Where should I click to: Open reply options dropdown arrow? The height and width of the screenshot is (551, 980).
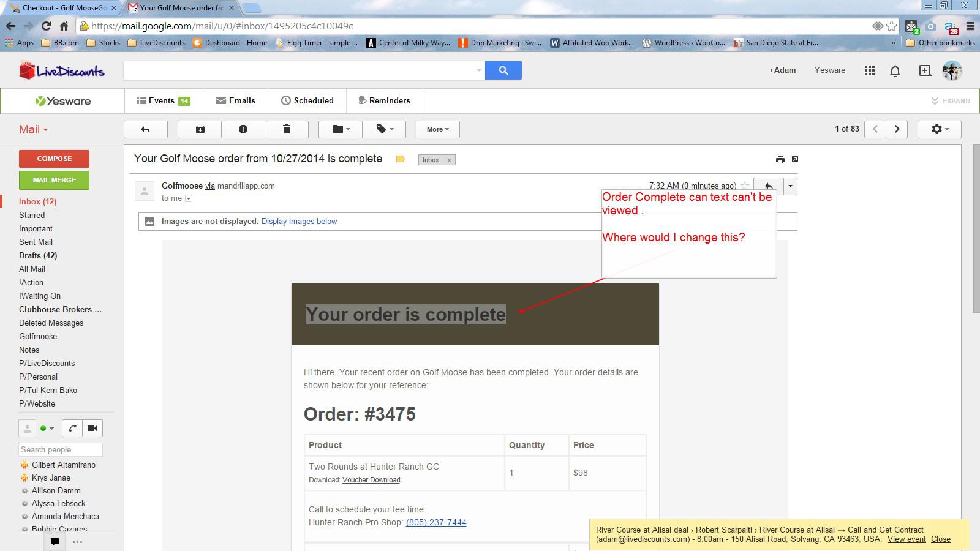[790, 186]
